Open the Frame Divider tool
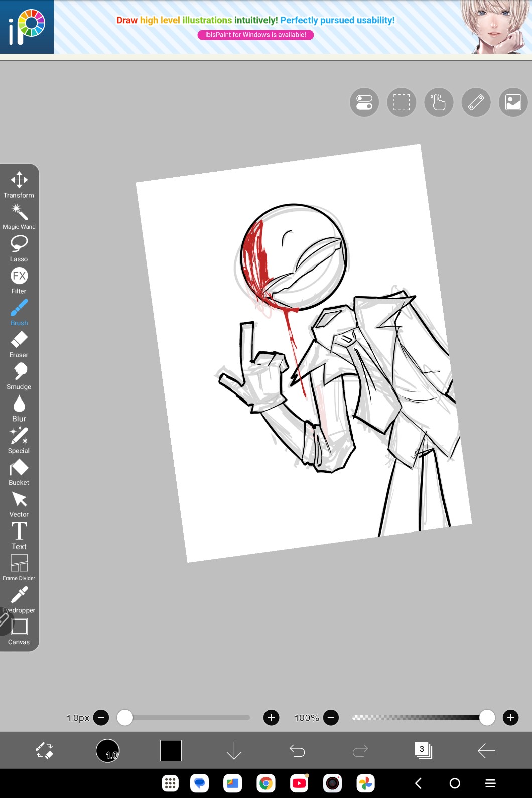 [19, 567]
